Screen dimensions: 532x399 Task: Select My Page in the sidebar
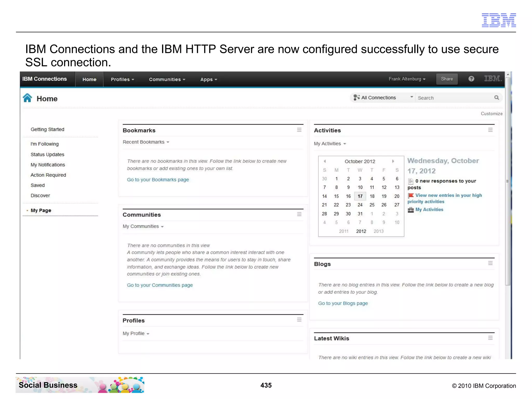click(x=41, y=210)
